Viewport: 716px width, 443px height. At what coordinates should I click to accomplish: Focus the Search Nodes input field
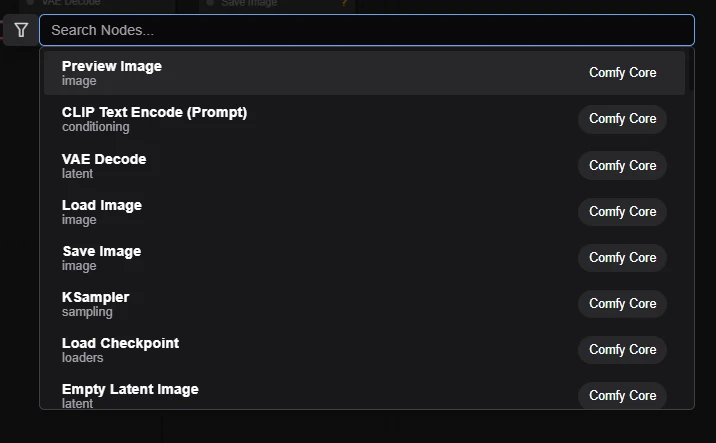coord(366,30)
